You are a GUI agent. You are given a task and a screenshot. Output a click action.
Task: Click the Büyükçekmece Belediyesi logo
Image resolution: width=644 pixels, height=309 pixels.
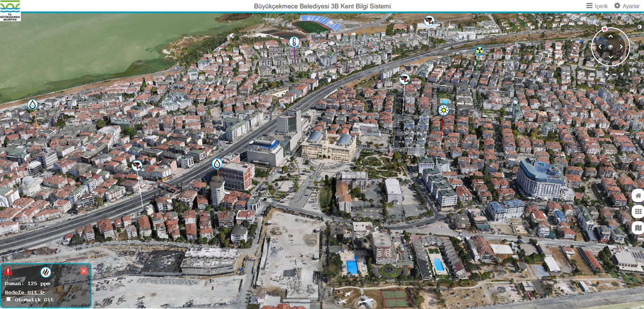point(10,10)
